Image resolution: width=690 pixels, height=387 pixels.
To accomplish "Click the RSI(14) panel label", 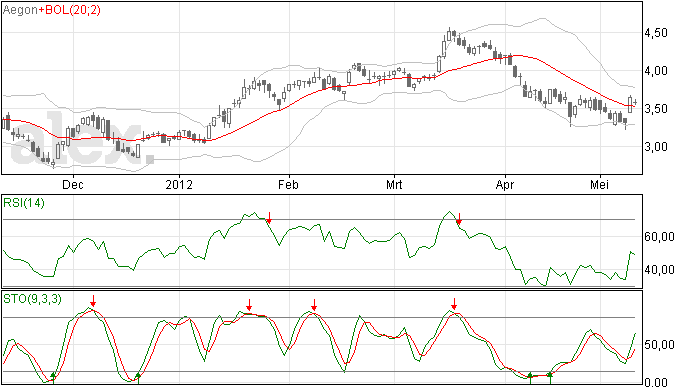I will coord(24,203).
